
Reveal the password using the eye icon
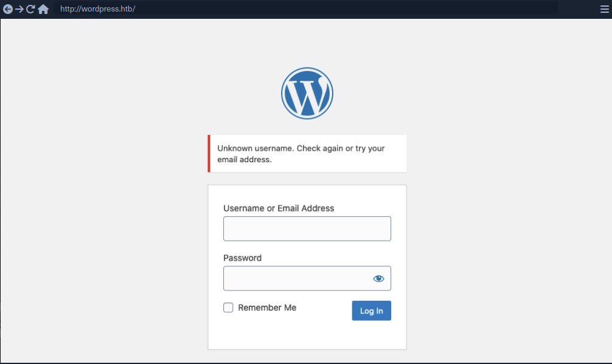(378, 278)
